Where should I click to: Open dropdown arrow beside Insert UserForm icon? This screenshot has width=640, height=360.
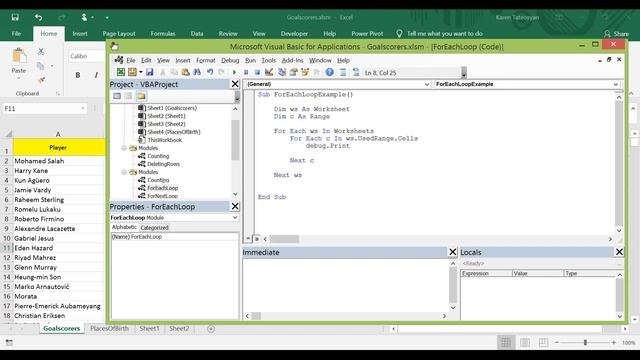pyautogui.click(x=141, y=72)
